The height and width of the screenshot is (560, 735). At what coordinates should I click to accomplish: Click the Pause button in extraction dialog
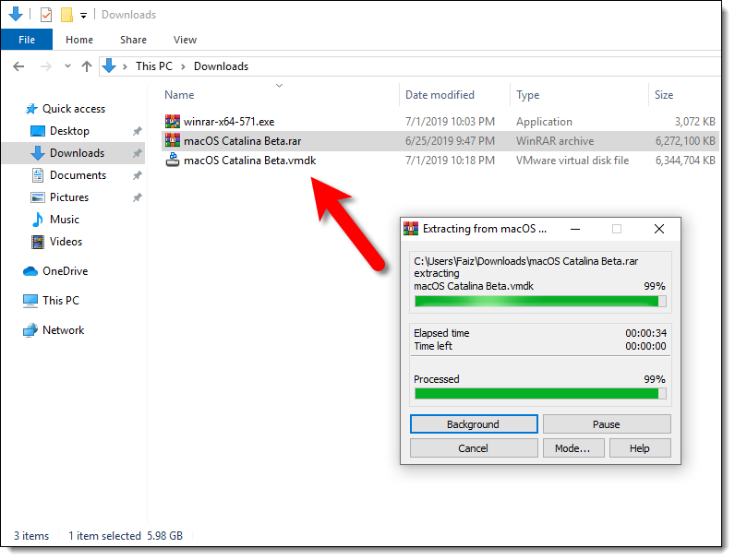point(607,424)
